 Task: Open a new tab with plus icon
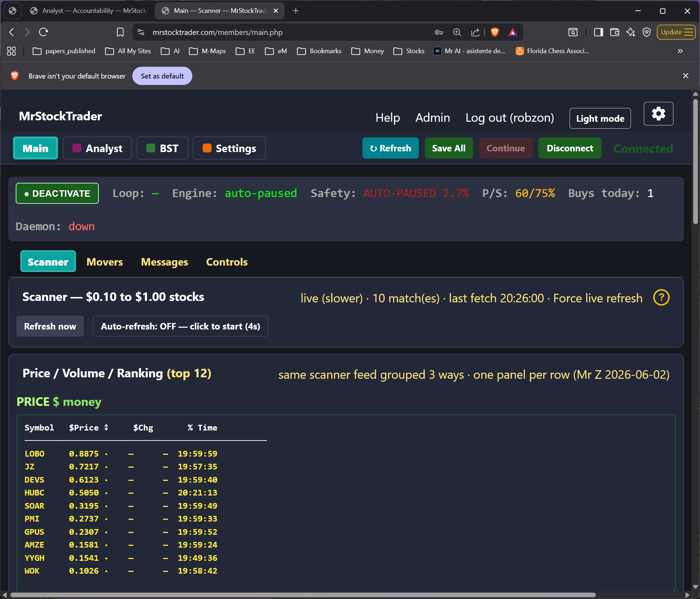coord(295,11)
